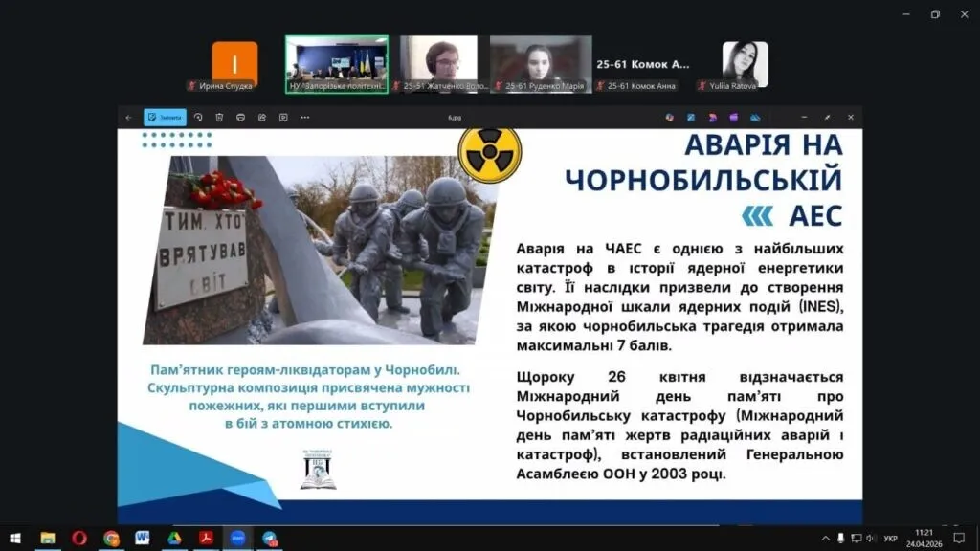Select participant tile Ирина Спудка
Image resolution: width=980 pixels, height=551 pixels.
234,65
